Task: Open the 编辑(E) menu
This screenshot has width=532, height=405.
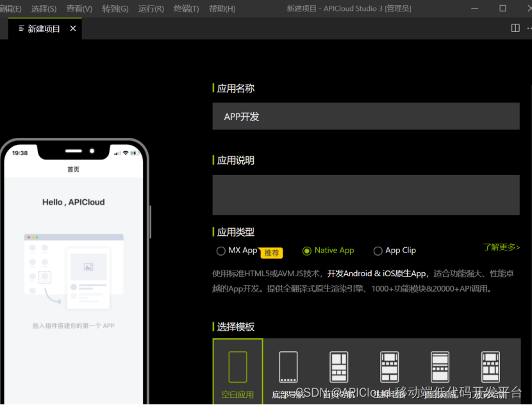Action: pos(10,8)
